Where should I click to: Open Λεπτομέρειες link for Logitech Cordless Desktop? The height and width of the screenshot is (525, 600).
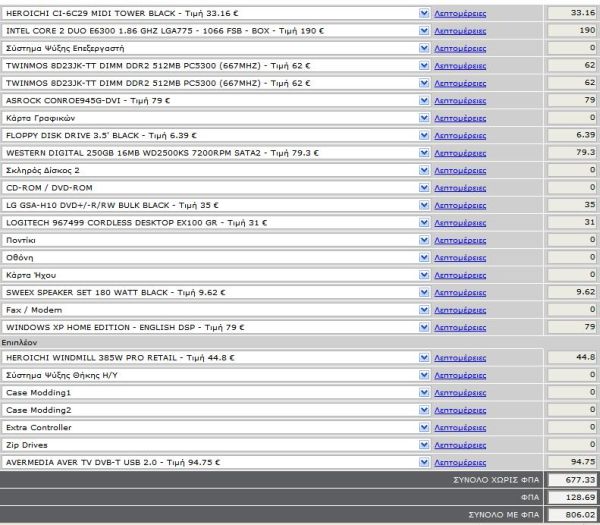(x=460, y=223)
